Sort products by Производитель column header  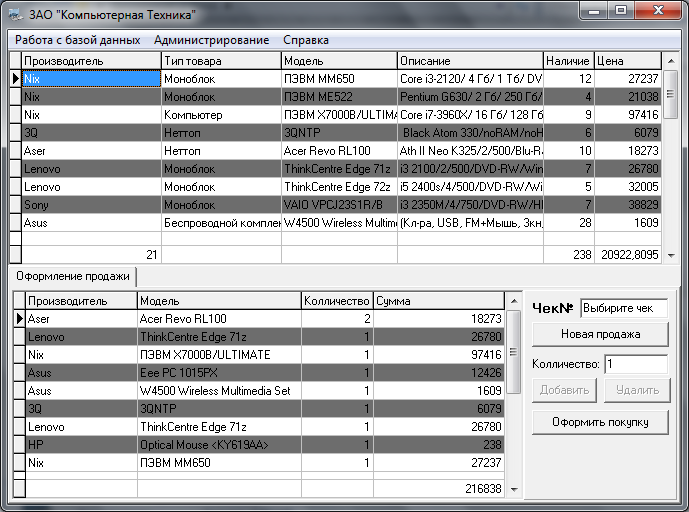[x=91, y=61]
